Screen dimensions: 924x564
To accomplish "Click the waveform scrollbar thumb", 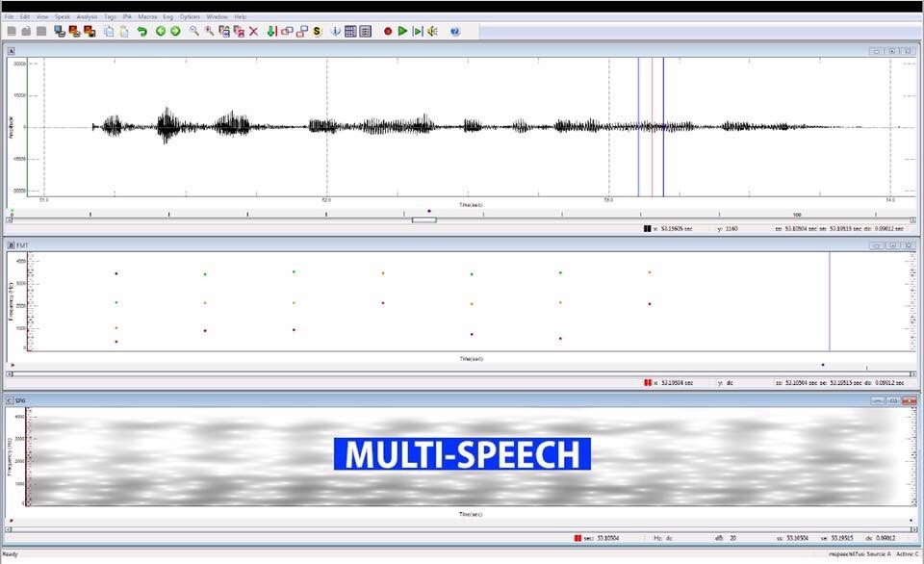I will [424, 219].
